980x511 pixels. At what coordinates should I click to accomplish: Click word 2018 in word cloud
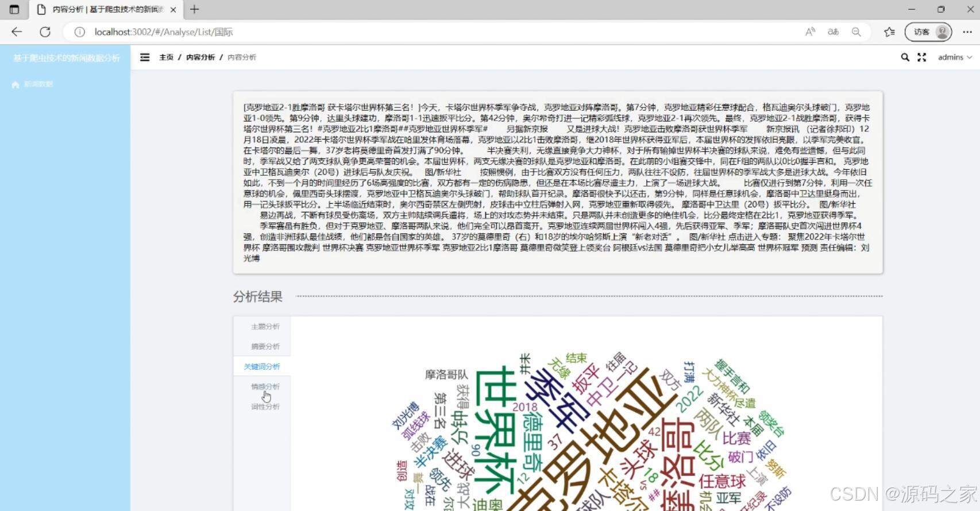(x=524, y=407)
